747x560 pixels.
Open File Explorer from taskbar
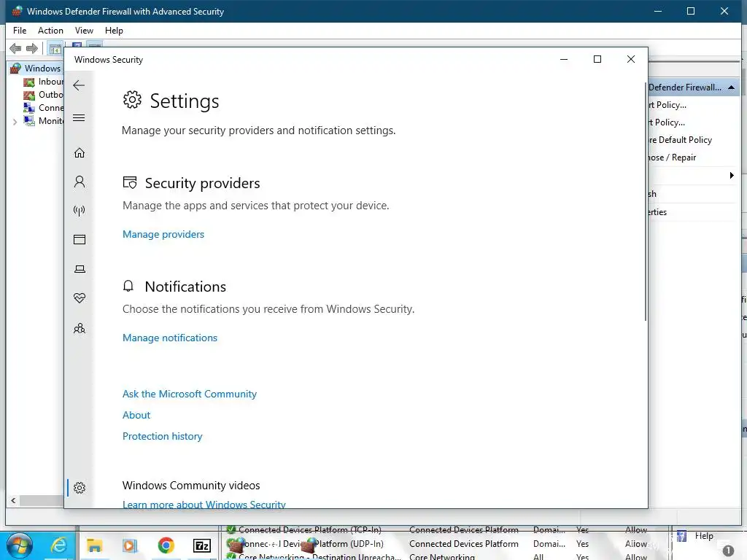point(94,545)
